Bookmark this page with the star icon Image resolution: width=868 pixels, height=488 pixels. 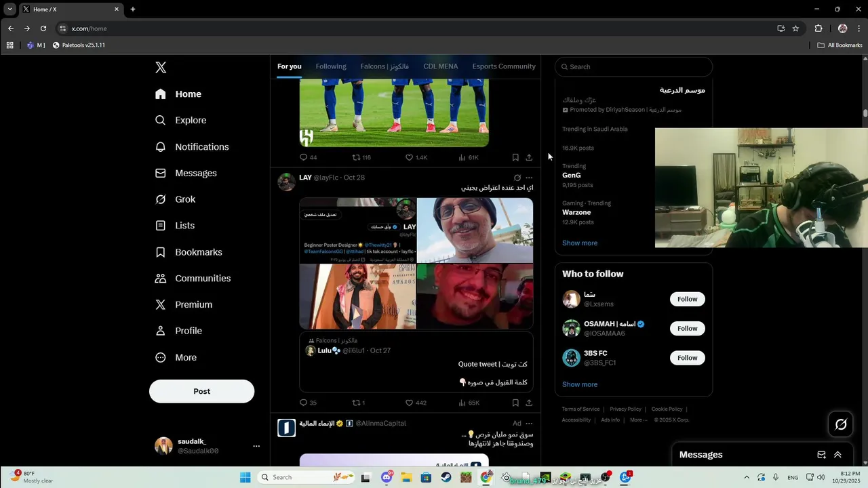point(795,28)
